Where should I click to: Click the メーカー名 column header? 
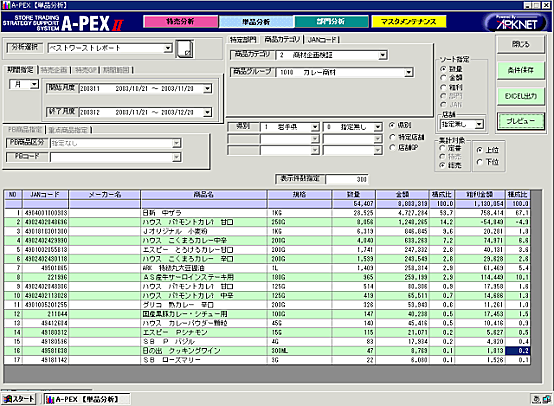(105, 195)
